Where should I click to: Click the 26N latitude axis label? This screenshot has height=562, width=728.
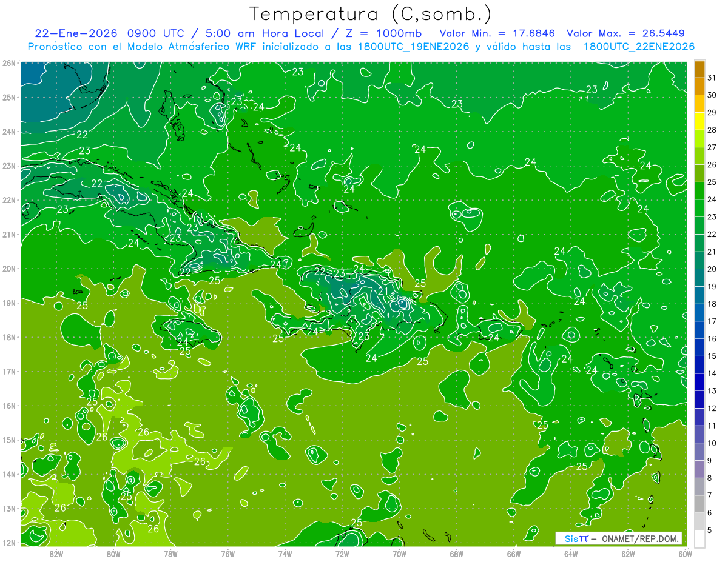click(x=8, y=63)
